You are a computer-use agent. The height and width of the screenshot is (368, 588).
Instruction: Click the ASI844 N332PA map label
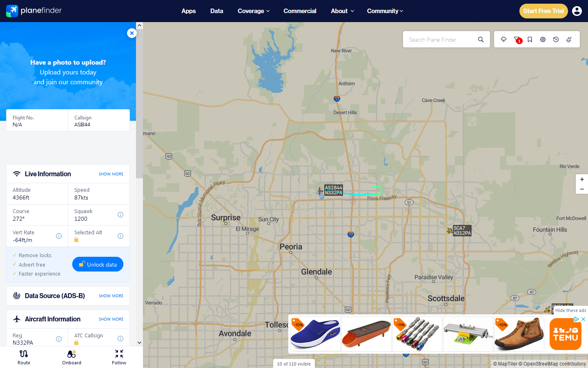click(333, 190)
